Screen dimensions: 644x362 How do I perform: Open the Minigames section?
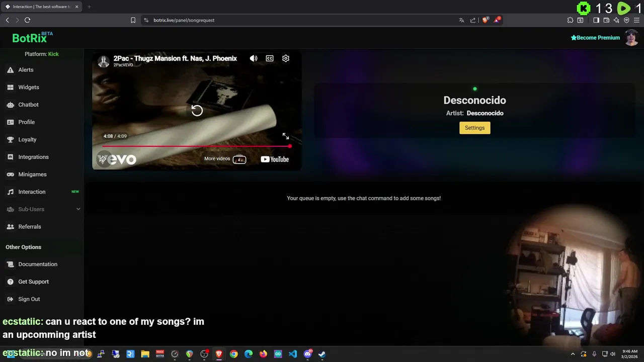pyautogui.click(x=42, y=174)
